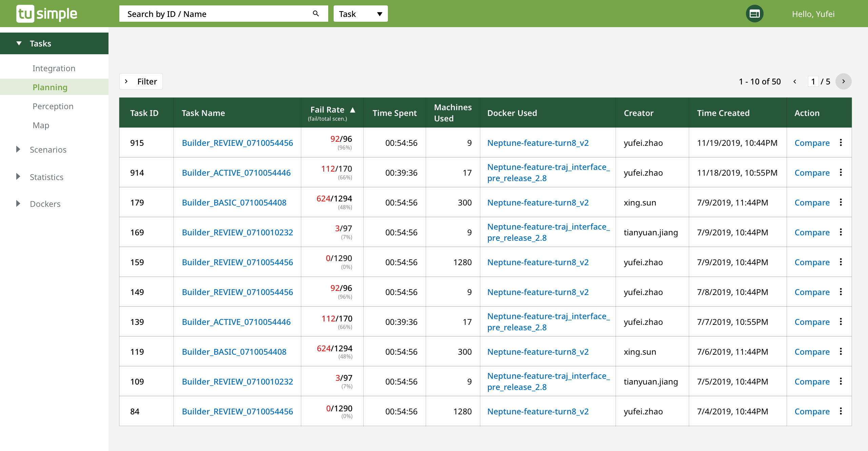
Task: Open task Builder_REVIEW_0710054456 with ID 915
Action: tap(237, 143)
